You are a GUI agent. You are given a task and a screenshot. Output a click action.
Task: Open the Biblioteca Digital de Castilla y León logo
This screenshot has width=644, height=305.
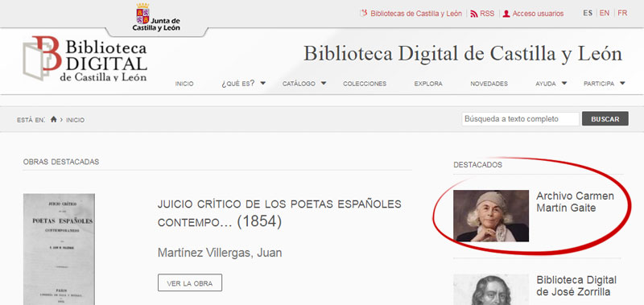pos(85,58)
